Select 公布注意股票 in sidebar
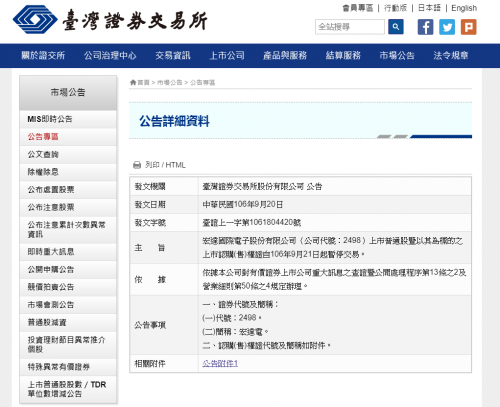This screenshot has height=407, width=500. [68, 207]
